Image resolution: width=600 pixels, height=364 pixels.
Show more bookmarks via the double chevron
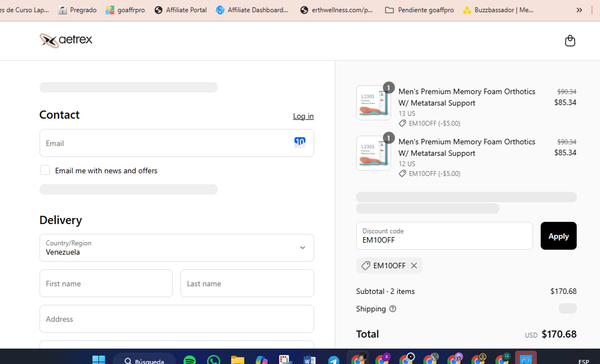click(579, 10)
